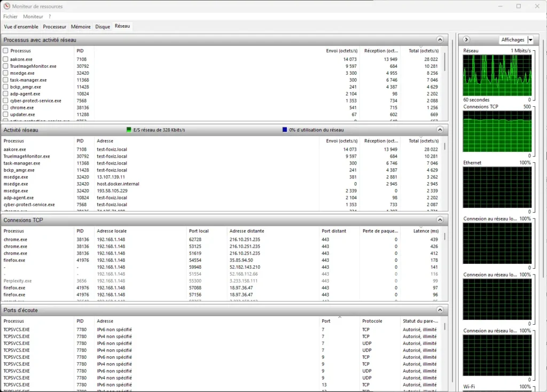Open the Affichages dropdown arrow

530,40
